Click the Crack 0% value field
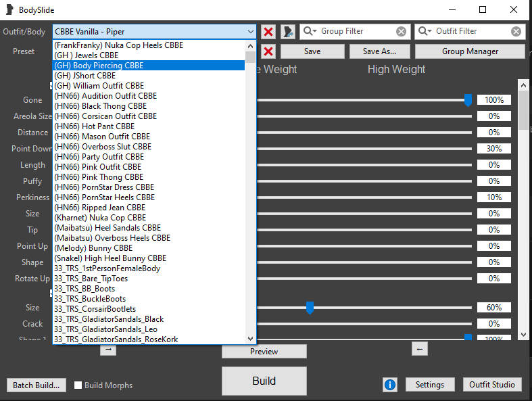The height and width of the screenshot is (401, 532). pyautogui.click(x=494, y=324)
